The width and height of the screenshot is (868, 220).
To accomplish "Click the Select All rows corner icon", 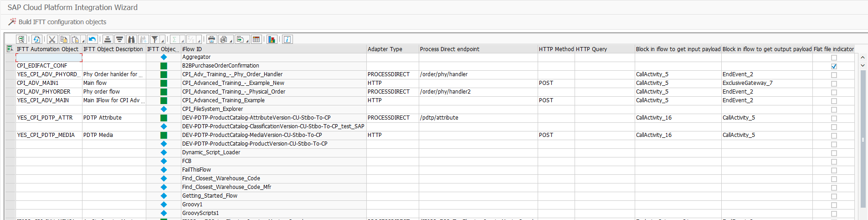I will pyautogui.click(x=10, y=49).
